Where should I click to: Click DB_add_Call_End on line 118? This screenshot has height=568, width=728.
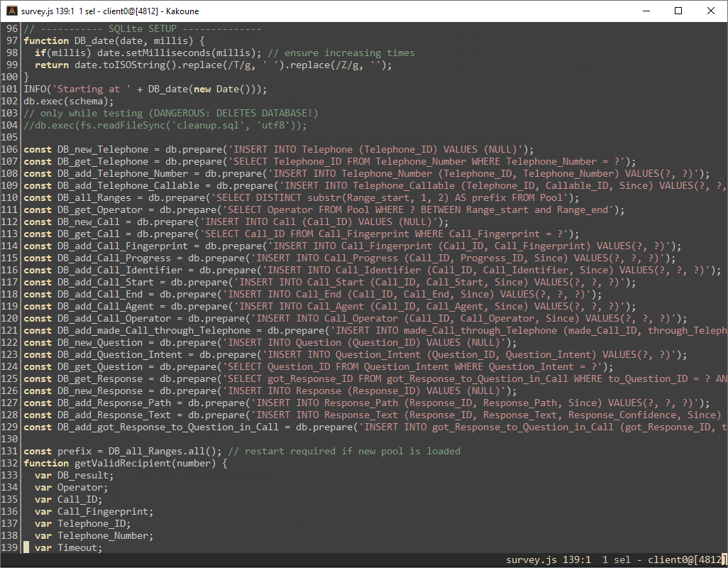point(100,295)
